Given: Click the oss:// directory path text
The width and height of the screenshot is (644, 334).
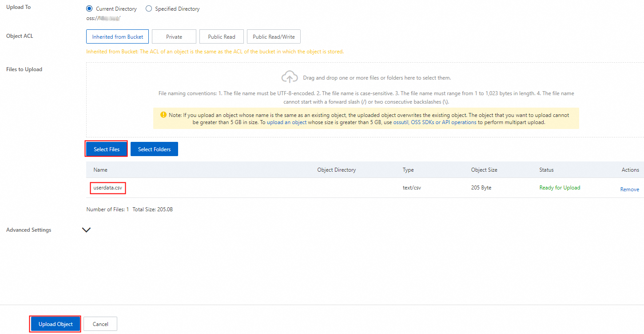Looking at the screenshot, I should [x=103, y=18].
